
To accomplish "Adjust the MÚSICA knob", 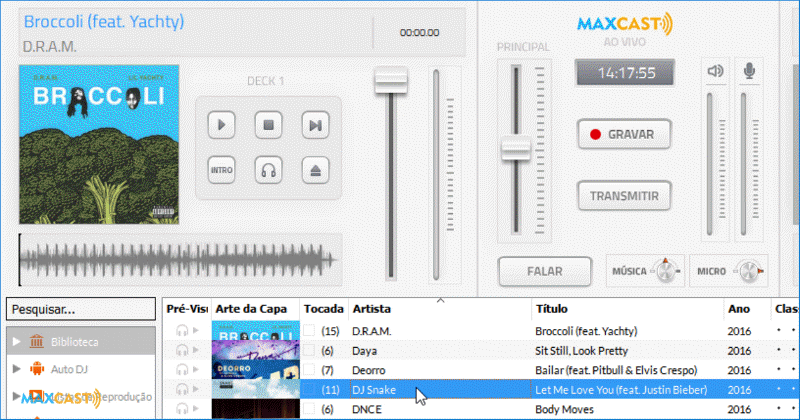I will (665, 271).
